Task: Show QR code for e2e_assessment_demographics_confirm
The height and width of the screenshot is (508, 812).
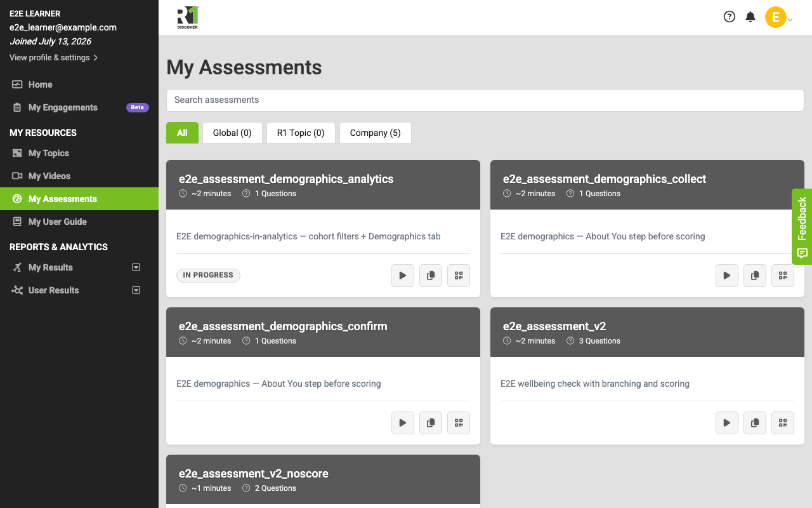Action: (x=459, y=423)
